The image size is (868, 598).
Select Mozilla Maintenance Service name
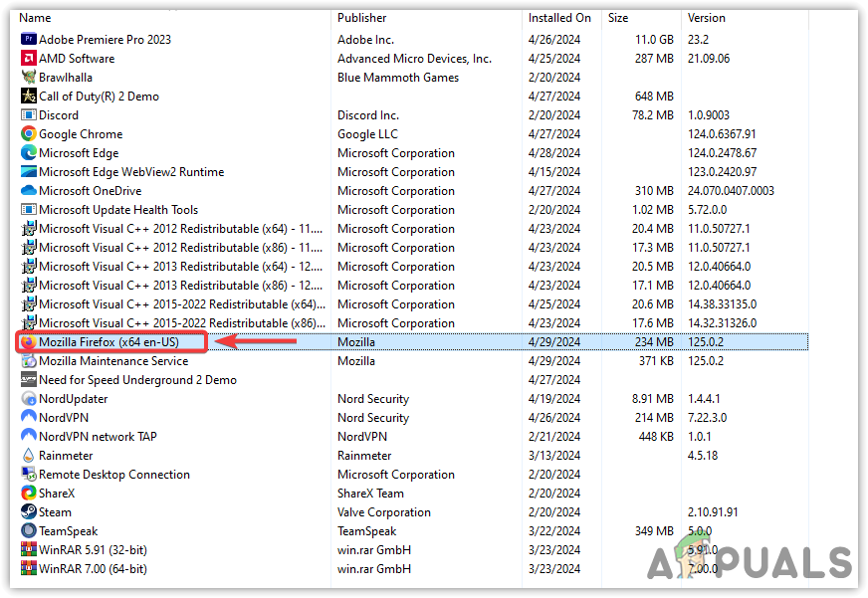click(x=113, y=360)
